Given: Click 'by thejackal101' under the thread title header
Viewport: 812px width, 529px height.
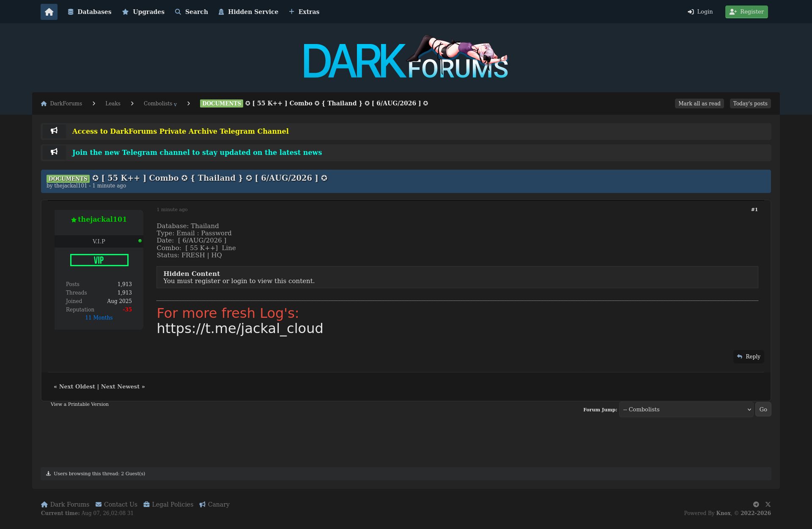Looking at the screenshot, I should click(x=67, y=186).
